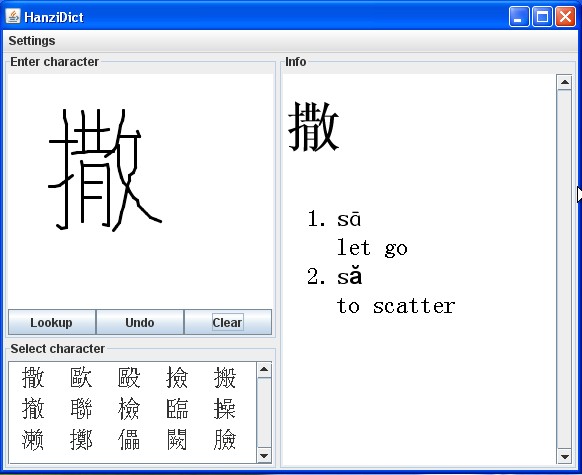Select candidate character 臉
This screenshot has width=582, height=475.
click(225, 440)
